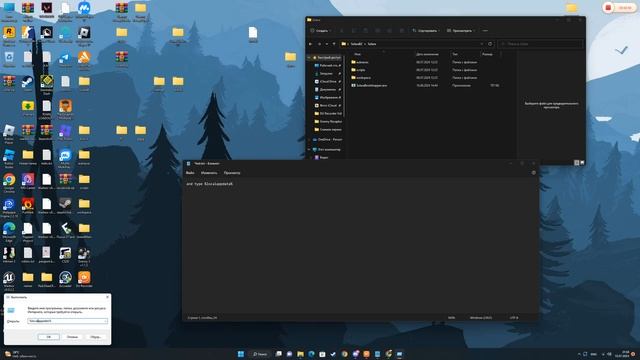This screenshot has height=360, width=640.
Task: Close the Run dialog
Action: click(107, 297)
